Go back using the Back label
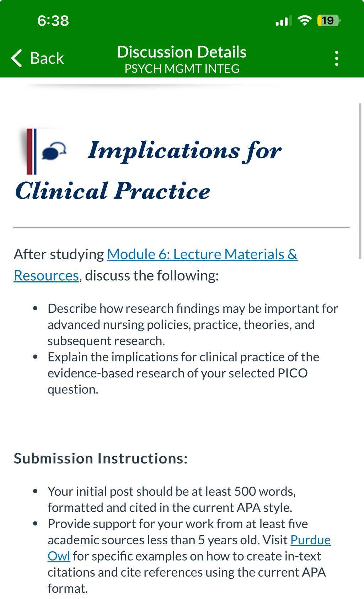The height and width of the screenshot is (599, 364). pos(47,58)
